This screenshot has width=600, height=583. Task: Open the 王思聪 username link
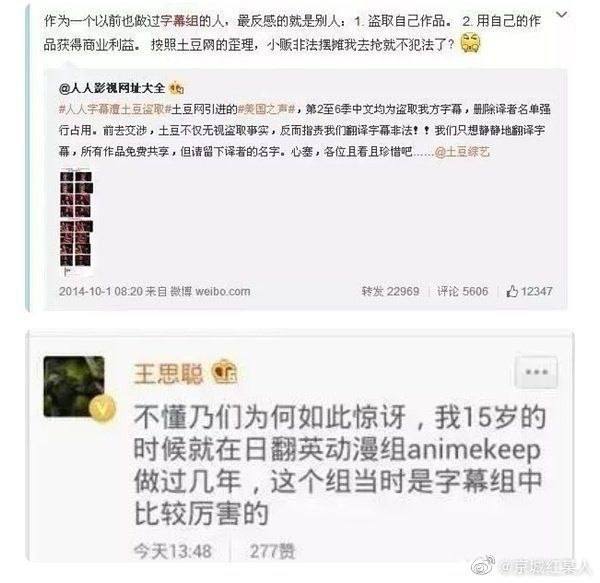[168, 374]
